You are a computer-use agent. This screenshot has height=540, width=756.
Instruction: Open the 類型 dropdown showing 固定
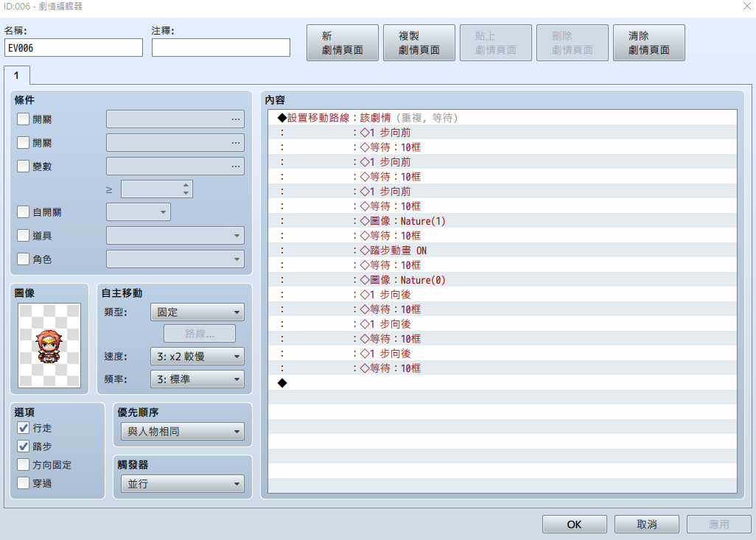coord(197,312)
